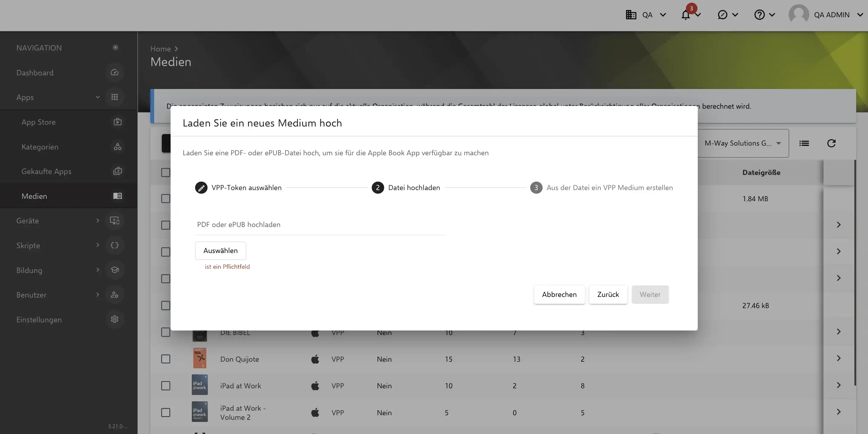Click the Dashboard gauge icon
Screen dimensions: 868x434
(115, 72)
